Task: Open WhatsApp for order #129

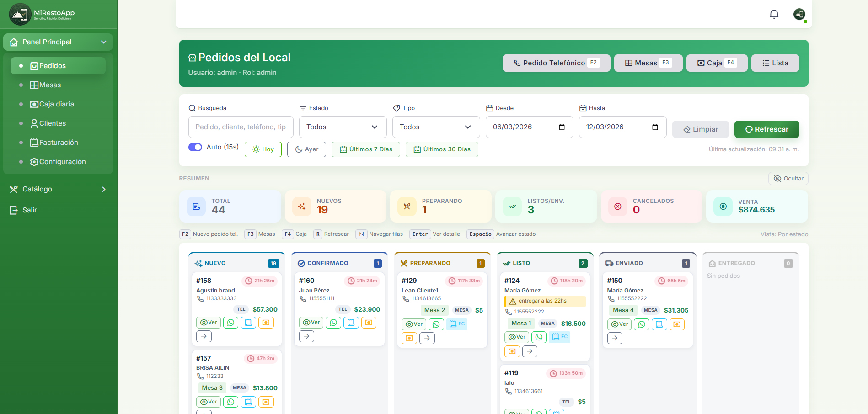Action: (x=436, y=324)
